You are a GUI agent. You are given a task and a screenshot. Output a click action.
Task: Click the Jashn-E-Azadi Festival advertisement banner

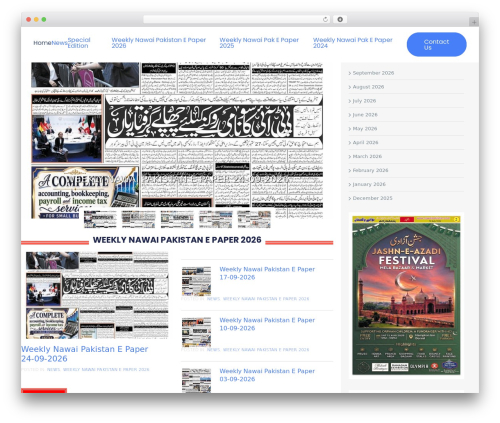pos(406,295)
